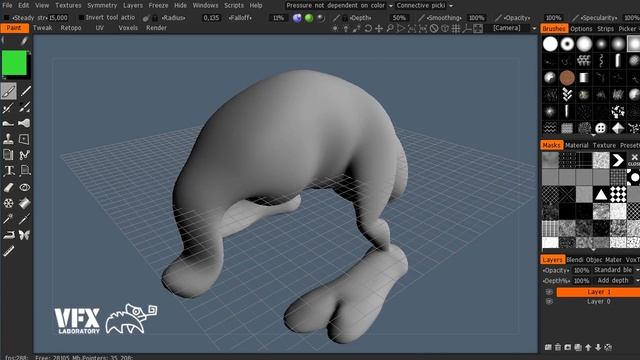Click the move layer up arrow icon
The width and height of the screenshot is (640, 360).
pos(588,347)
